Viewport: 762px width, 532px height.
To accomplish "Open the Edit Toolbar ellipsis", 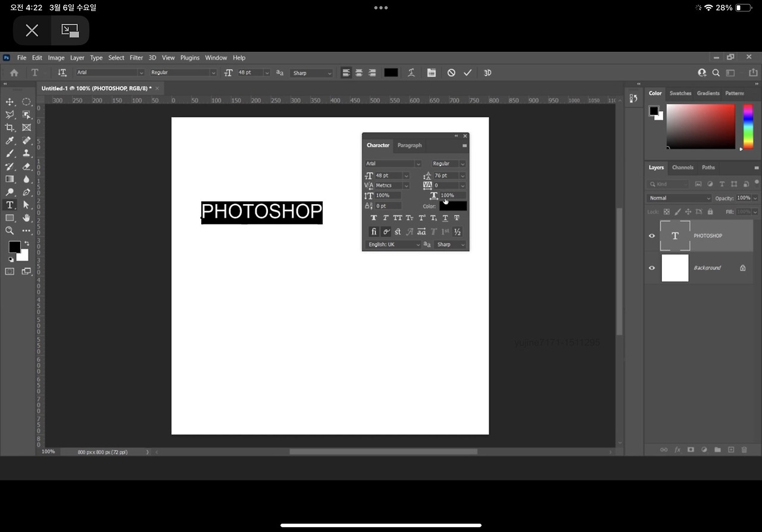I will tap(26, 230).
